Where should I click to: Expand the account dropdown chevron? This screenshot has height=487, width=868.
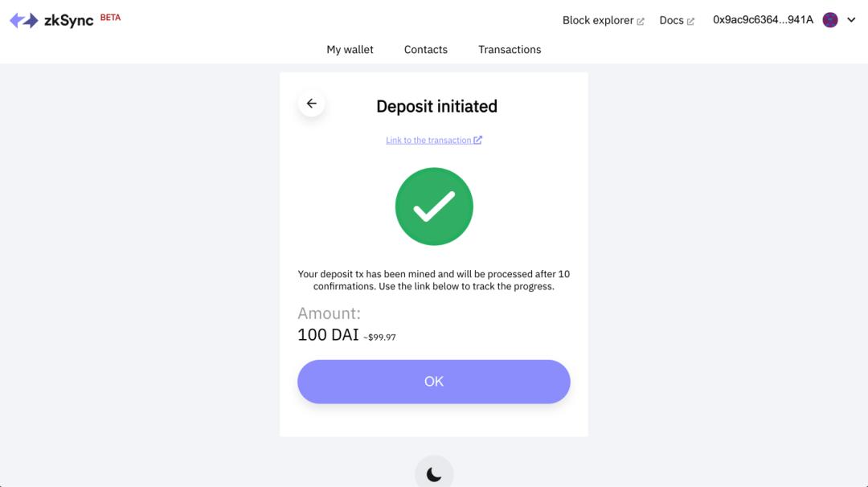[851, 20]
